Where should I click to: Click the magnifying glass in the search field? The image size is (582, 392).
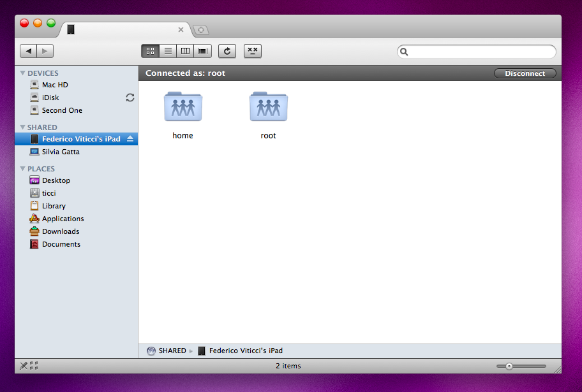[x=404, y=51]
